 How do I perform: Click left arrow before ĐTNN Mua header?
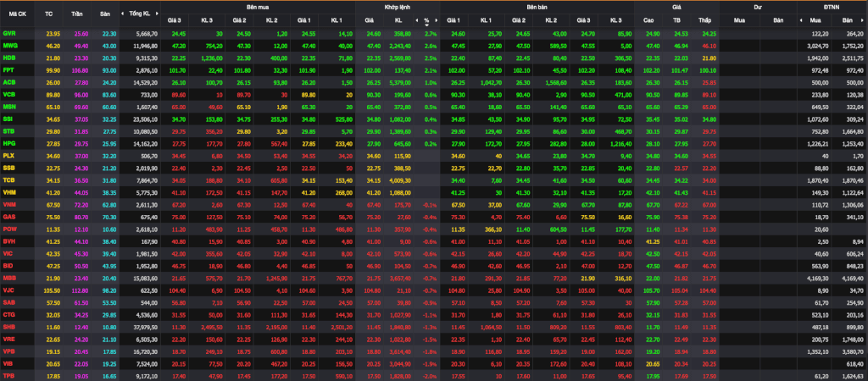coord(800,20)
